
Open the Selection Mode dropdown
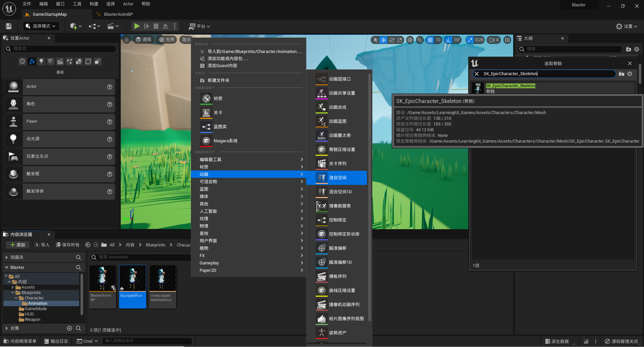pyautogui.click(x=41, y=26)
